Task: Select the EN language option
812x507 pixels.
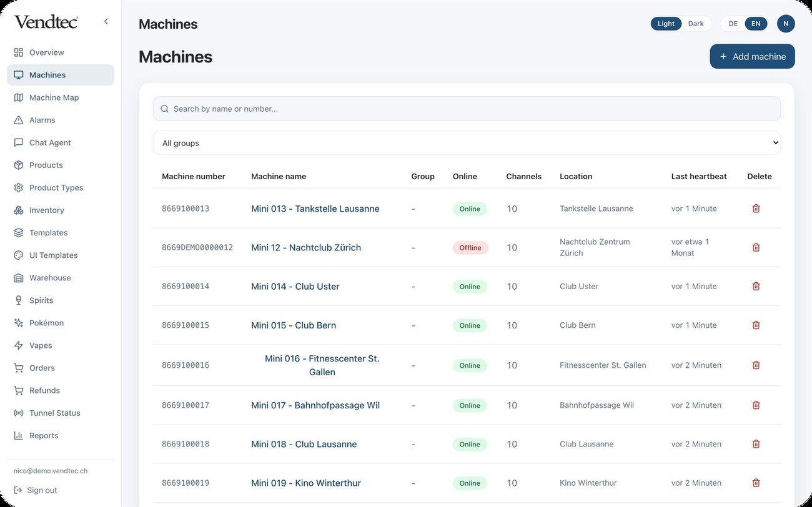Action: click(756, 24)
